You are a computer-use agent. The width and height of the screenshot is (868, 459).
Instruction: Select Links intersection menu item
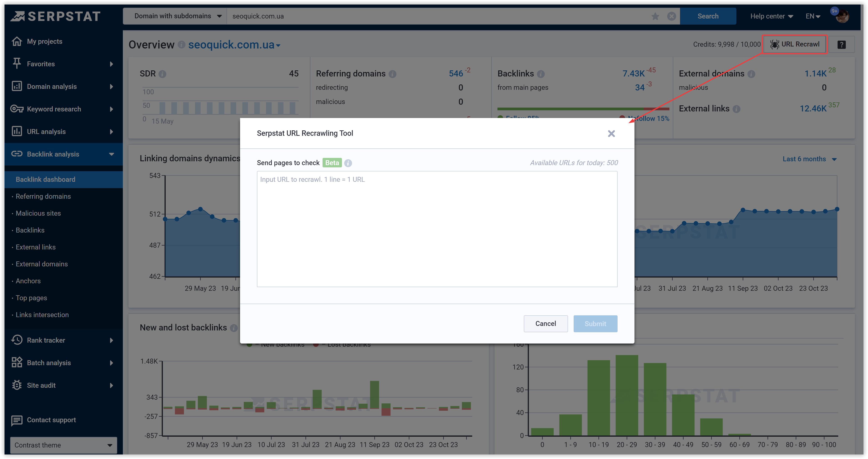point(42,315)
